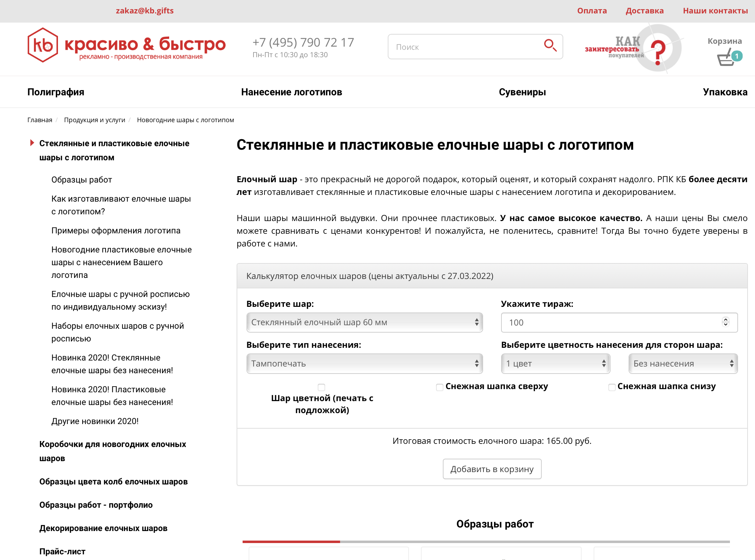Click the phone number +7 (495) 790 72 17
755x560 pixels.
point(303,42)
